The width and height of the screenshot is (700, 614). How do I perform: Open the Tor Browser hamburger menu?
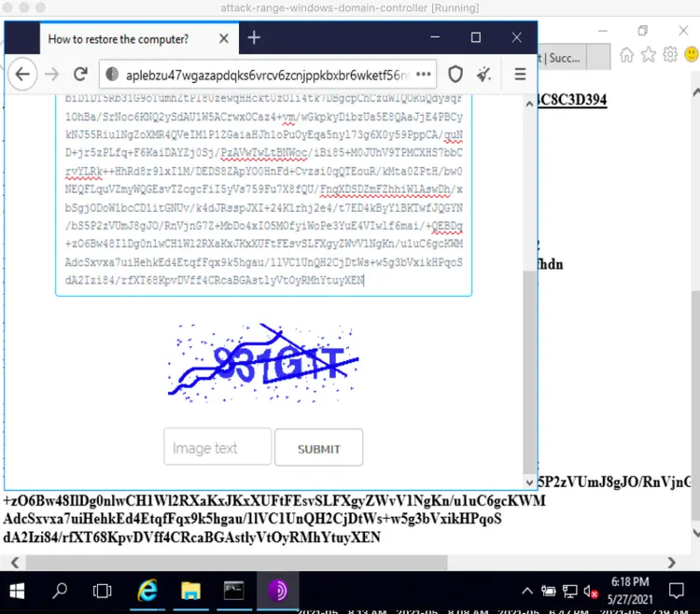(520, 74)
